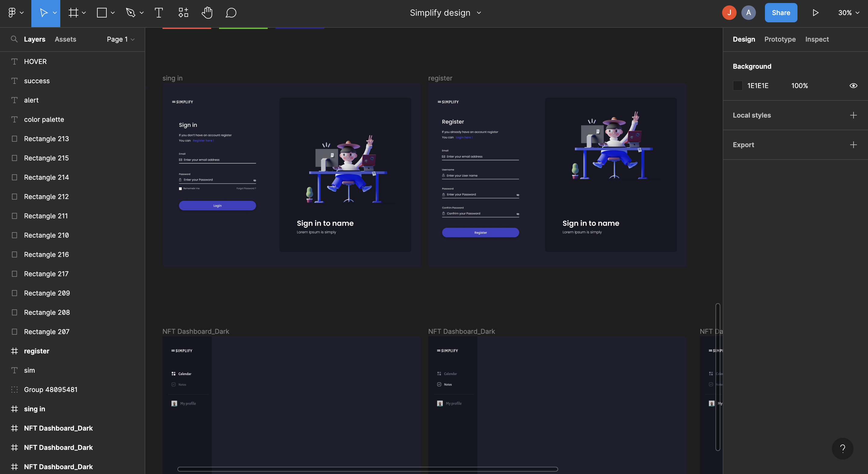Open Frame tool options dropdown arrow
Image resolution: width=868 pixels, height=474 pixels.
click(84, 13)
